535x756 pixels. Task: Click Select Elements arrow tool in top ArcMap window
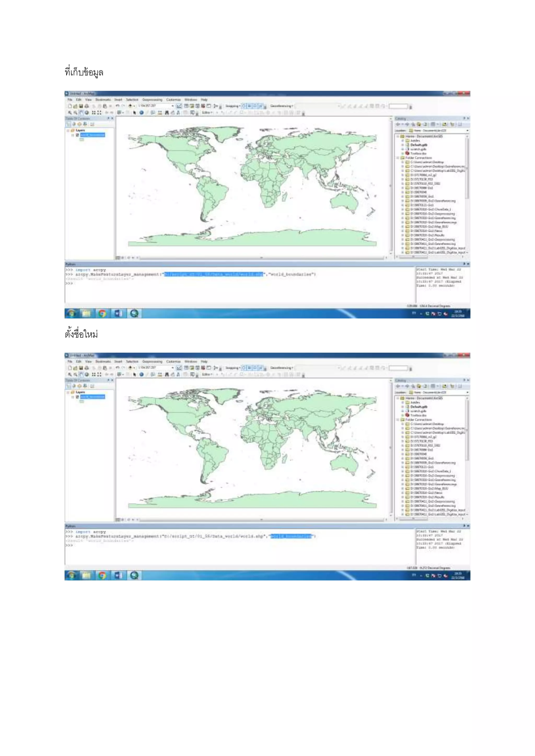click(x=135, y=113)
